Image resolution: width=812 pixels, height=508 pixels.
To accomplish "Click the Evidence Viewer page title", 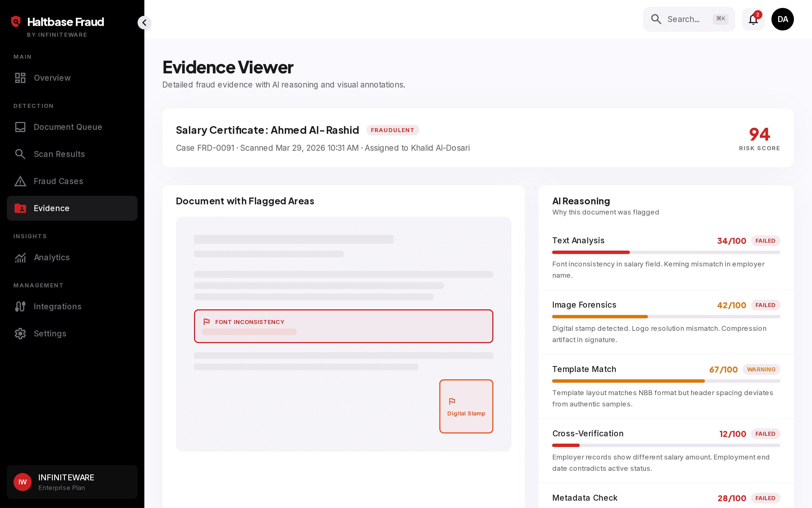I will pos(228,67).
